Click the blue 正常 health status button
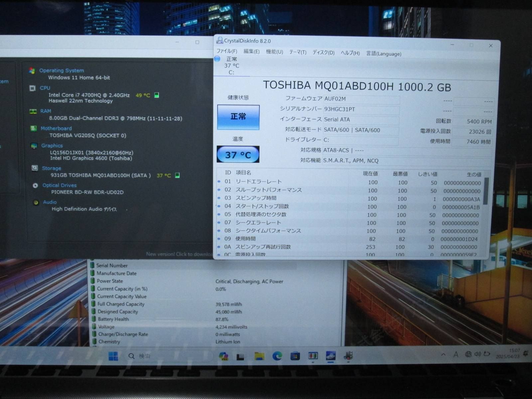Screen dimensions: 532x399 coord(238,117)
